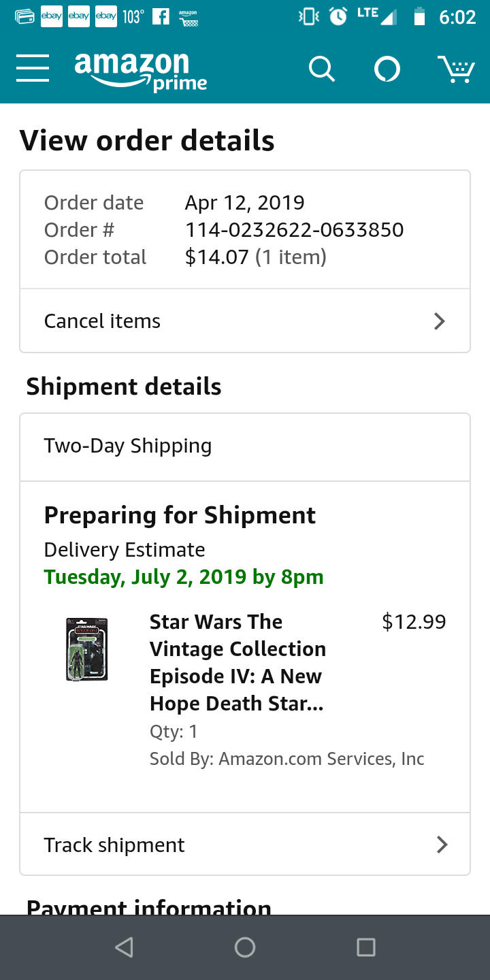The height and width of the screenshot is (980, 490).
Task: Open the Star Wars Vintage Collection product title
Action: (x=238, y=662)
